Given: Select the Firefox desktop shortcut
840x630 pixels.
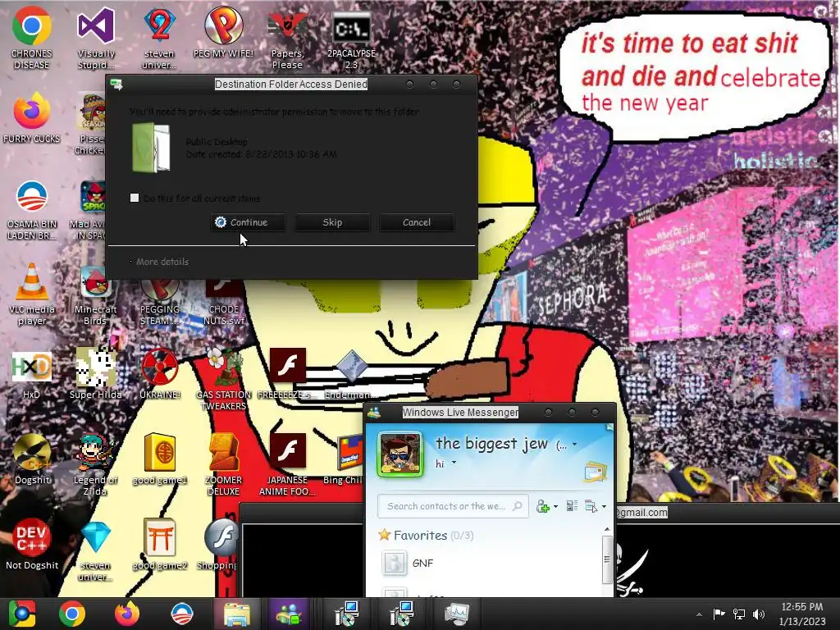Looking at the screenshot, I should click(32, 118).
